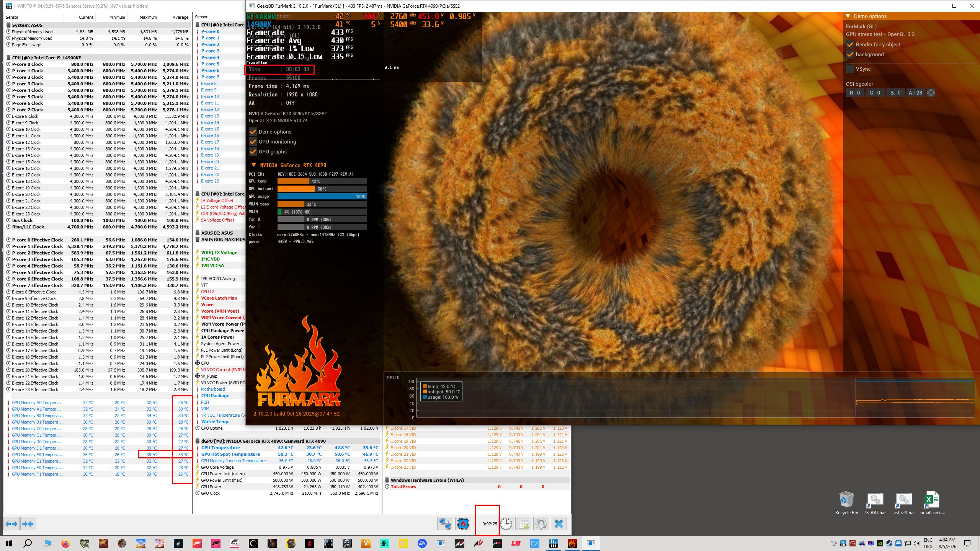Switch to FurMark flame taskbar icon
Viewport: 980px width, 551px height.
(572, 543)
